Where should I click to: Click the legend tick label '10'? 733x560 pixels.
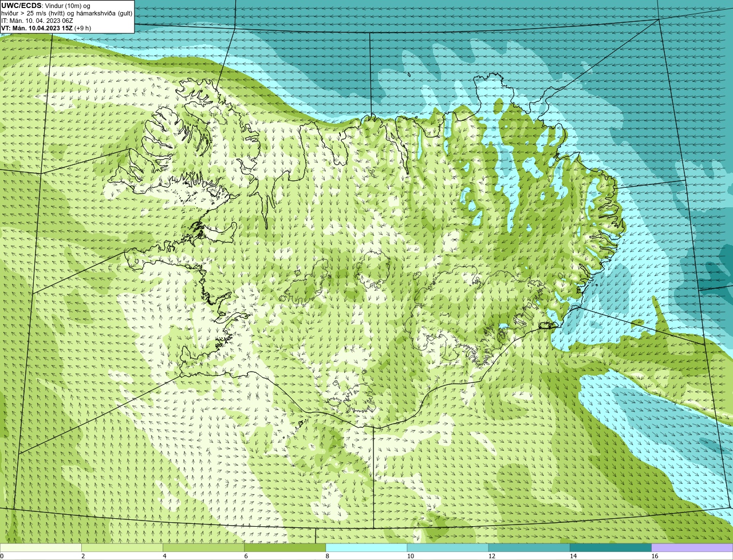point(410,556)
